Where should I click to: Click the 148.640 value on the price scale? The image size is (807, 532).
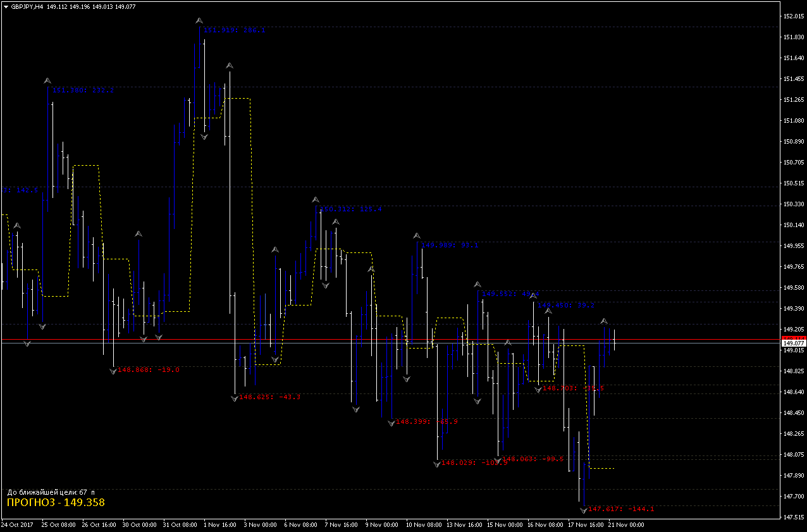(x=793, y=392)
